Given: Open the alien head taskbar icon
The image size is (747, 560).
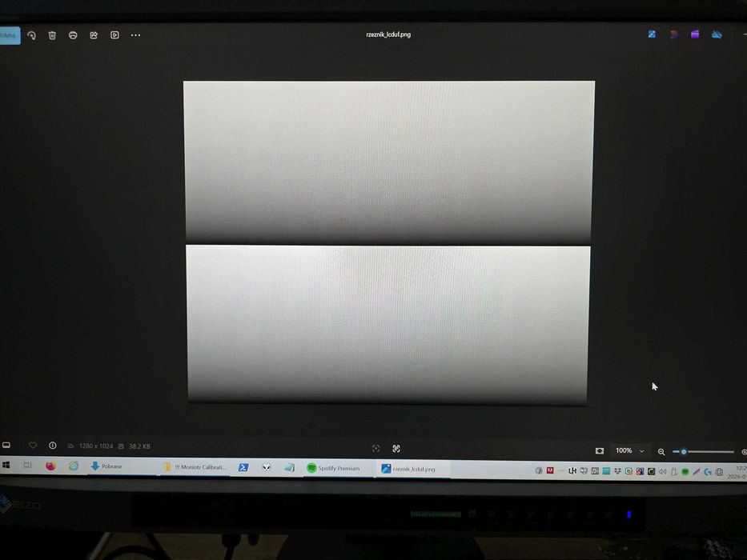Looking at the screenshot, I should click(267, 468).
